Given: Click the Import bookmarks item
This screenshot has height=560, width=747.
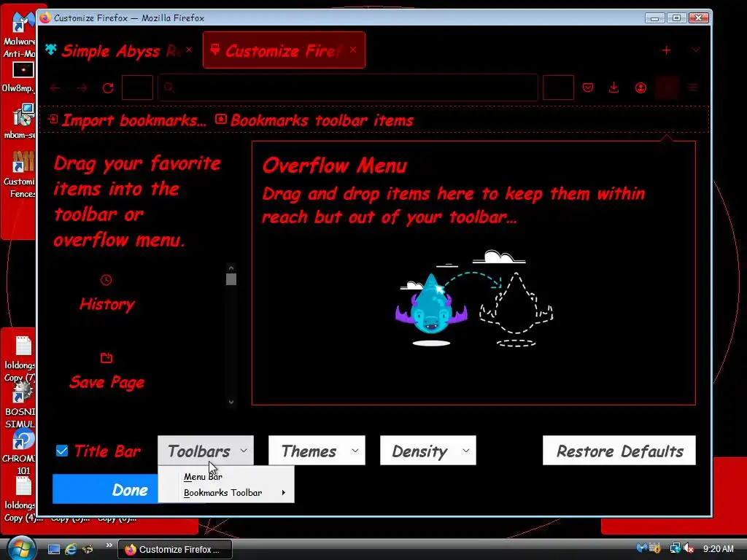Looking at the screenshot, I should pyautogui.click(x=127, y=120).
